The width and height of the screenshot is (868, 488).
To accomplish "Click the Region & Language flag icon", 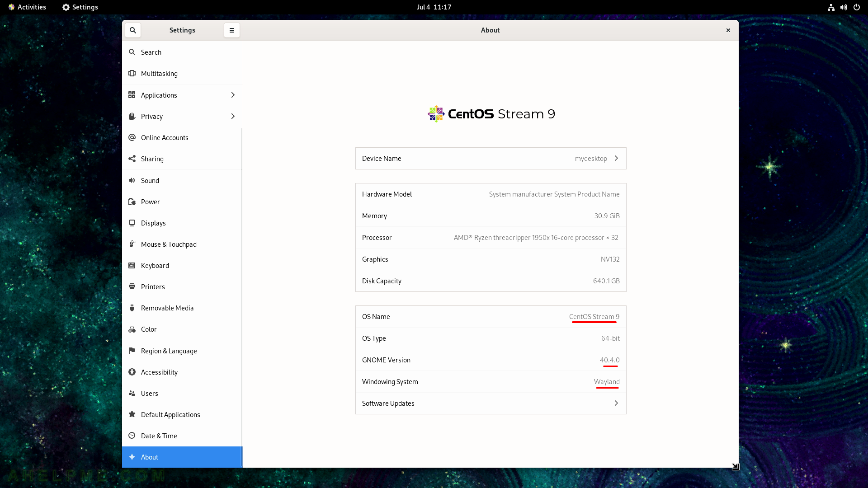I will (132, 351).
